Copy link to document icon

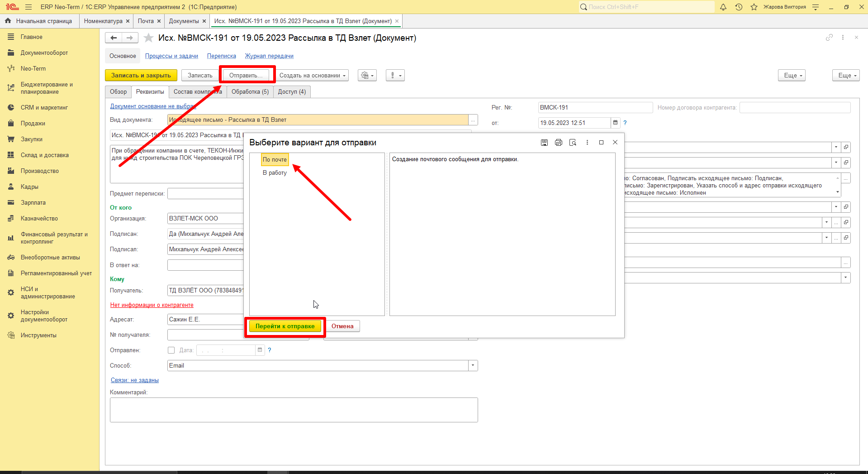coord(829,38)
